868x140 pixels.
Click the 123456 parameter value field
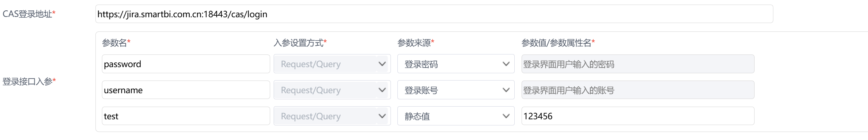[638, 116]
